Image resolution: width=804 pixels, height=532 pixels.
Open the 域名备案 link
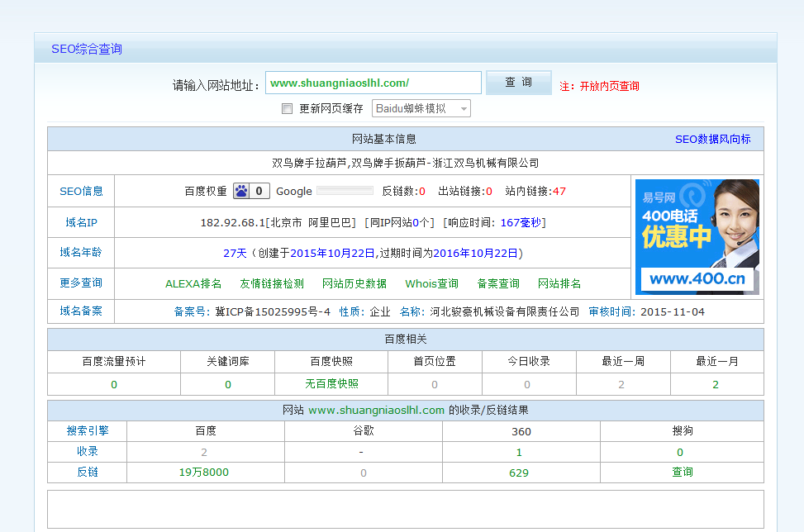(x=81, y=311)
